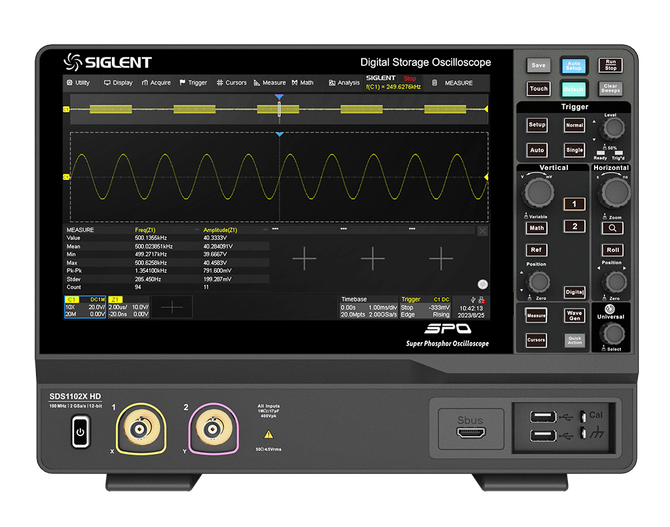The height and width of the screenshot is (527, 670).
Task: Close the measurement panel with X
Action: point(482,231)
